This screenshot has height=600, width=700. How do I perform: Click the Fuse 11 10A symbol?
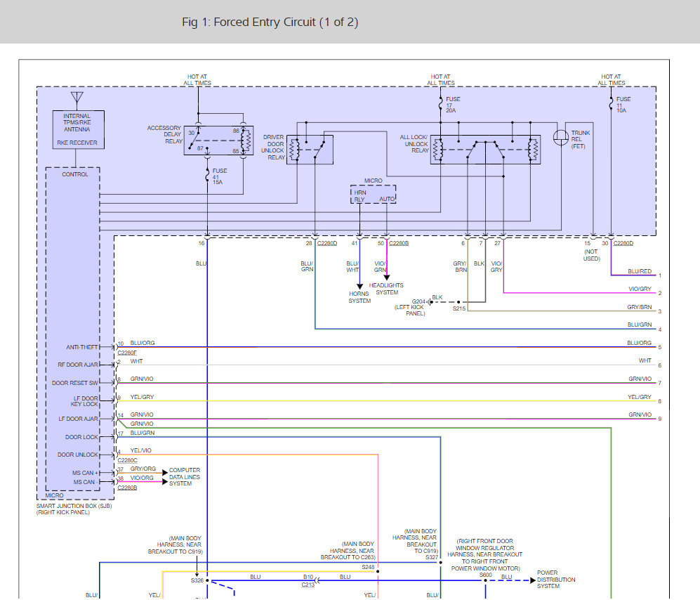(x=612, y=105)
